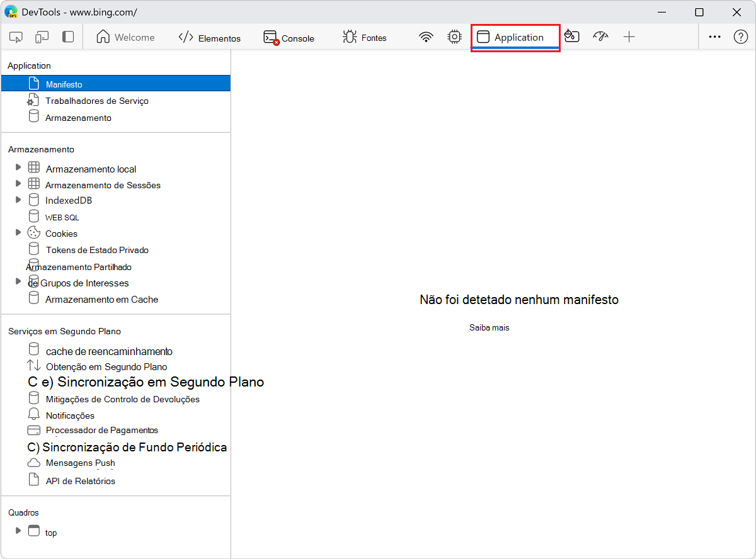
Task: Click the Armazenamento em Cache database icon
Action: click(34, 298)
